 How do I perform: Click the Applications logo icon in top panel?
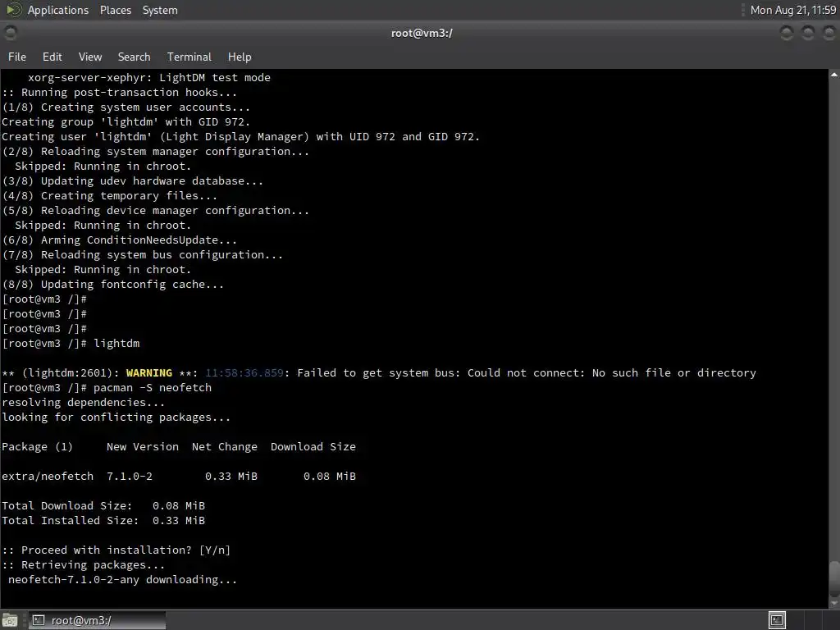[x=13, y=10]
